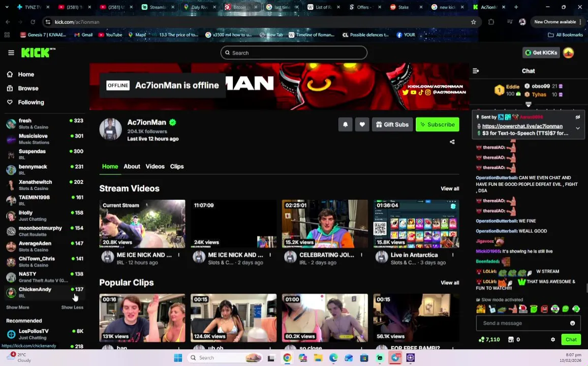Open options for the 11:07:09 video
The image size is (588, 366).
(270, 255)
